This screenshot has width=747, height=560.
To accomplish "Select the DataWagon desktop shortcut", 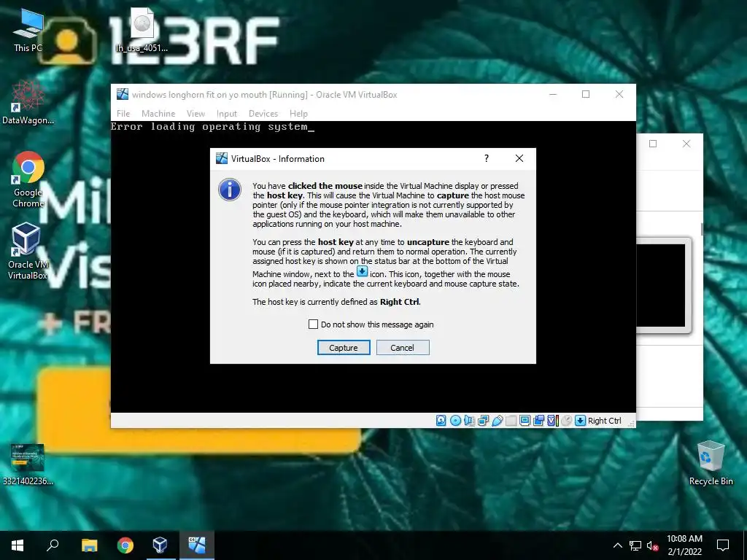I will [x=28, y=103].
